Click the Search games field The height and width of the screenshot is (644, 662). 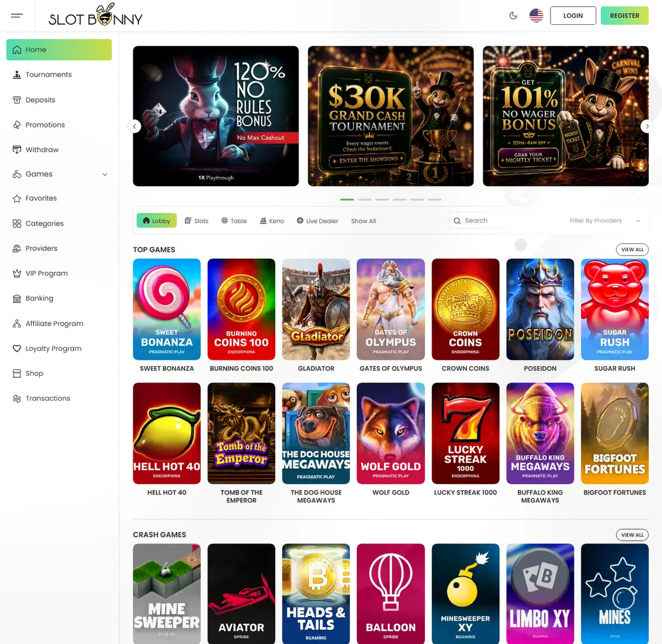(x=505, y=221)
